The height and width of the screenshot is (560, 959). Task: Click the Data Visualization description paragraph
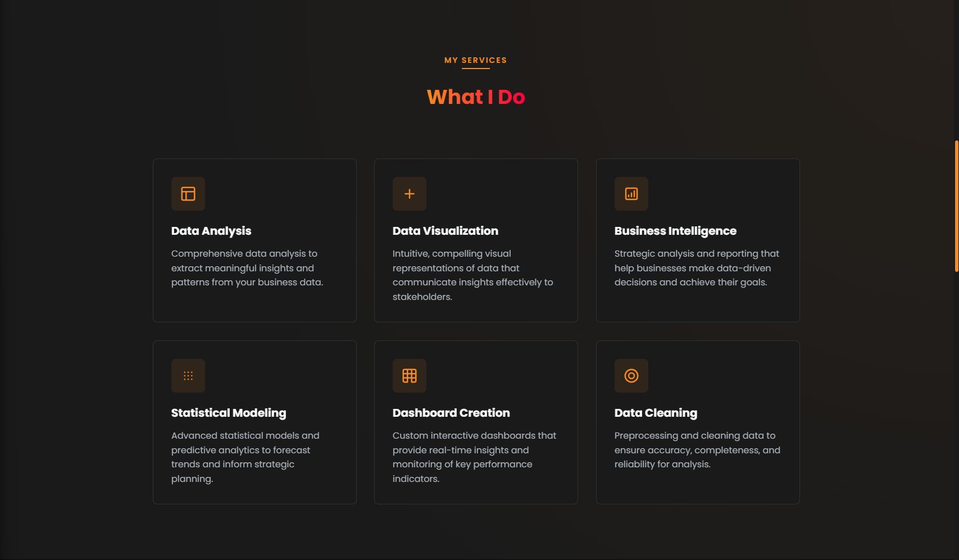473,275
